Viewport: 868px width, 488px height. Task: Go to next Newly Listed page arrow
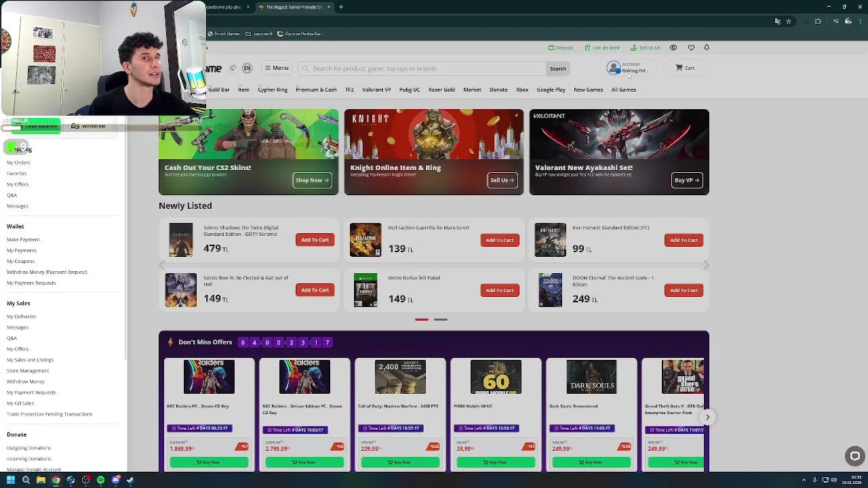point(706,265)
